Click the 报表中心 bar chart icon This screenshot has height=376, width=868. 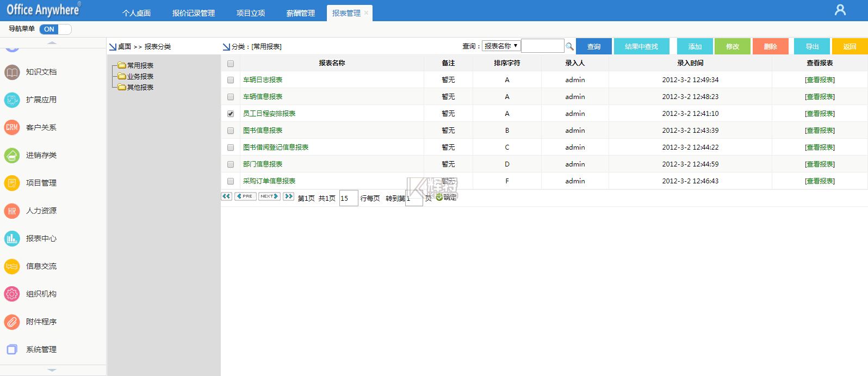click(x=12, y=238)
